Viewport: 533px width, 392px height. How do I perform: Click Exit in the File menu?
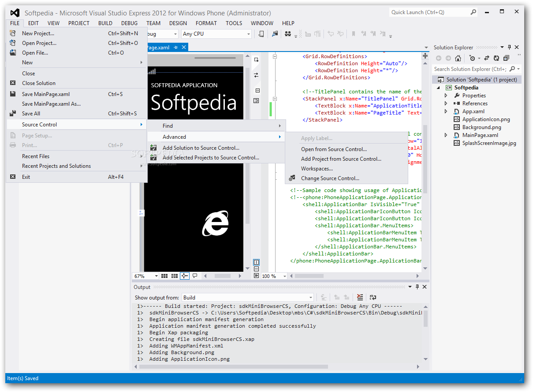[77, 177]
